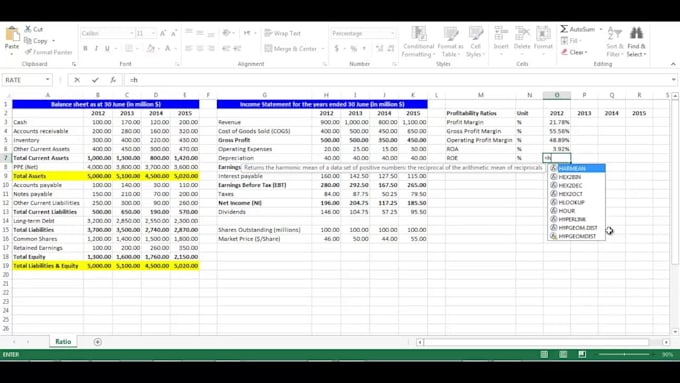The width and height of the screenshot is (680, 383).
Task: Select the row 9 header
Action: click(6, 176)
